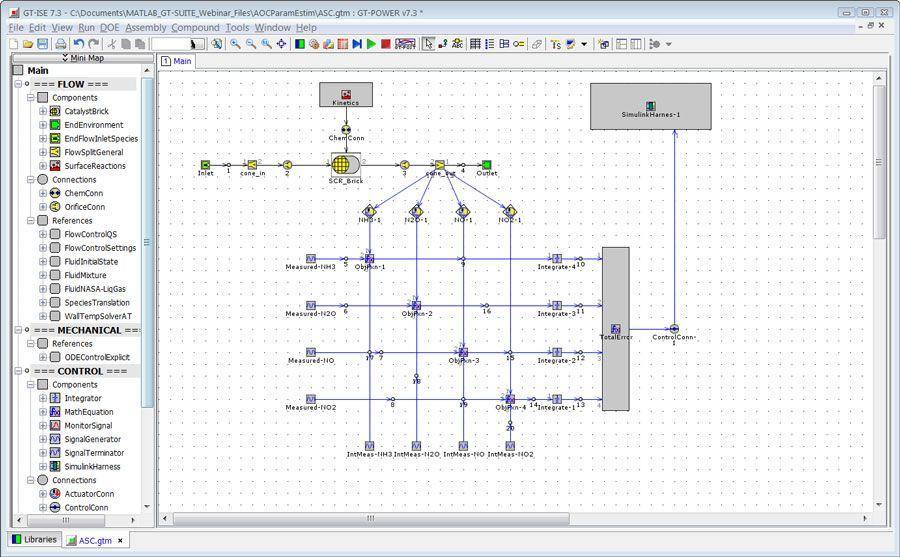Stop simulation with red square button
Image resolution: width=900 pixels, height=557 pixels.
(x=386, y=44)
